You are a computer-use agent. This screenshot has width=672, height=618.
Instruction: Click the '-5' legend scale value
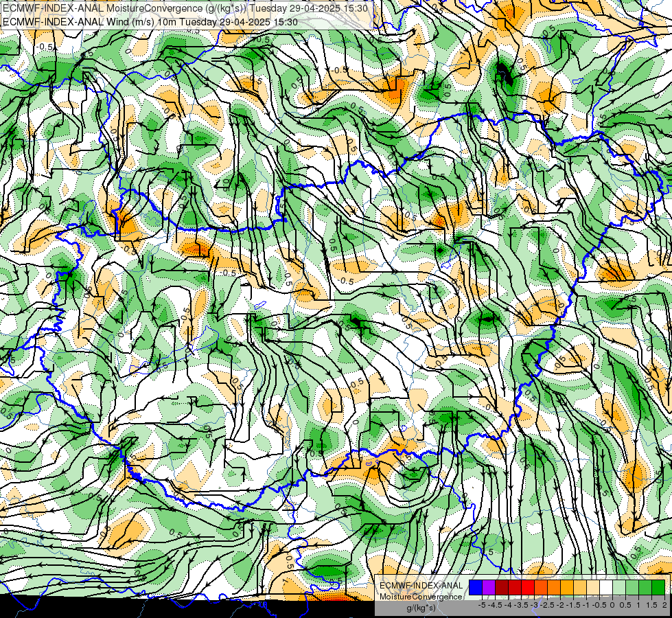482,605
